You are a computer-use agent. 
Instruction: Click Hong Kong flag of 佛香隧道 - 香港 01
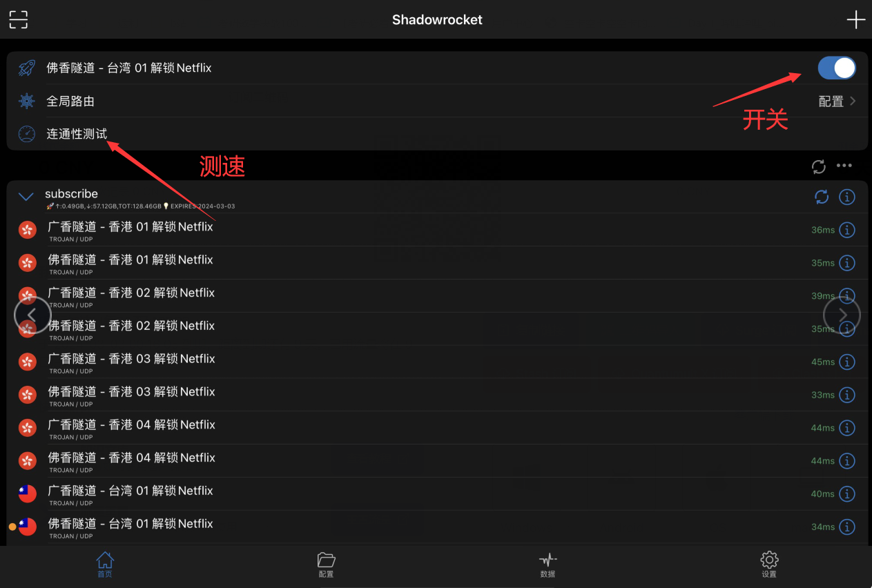pos(27,263)
